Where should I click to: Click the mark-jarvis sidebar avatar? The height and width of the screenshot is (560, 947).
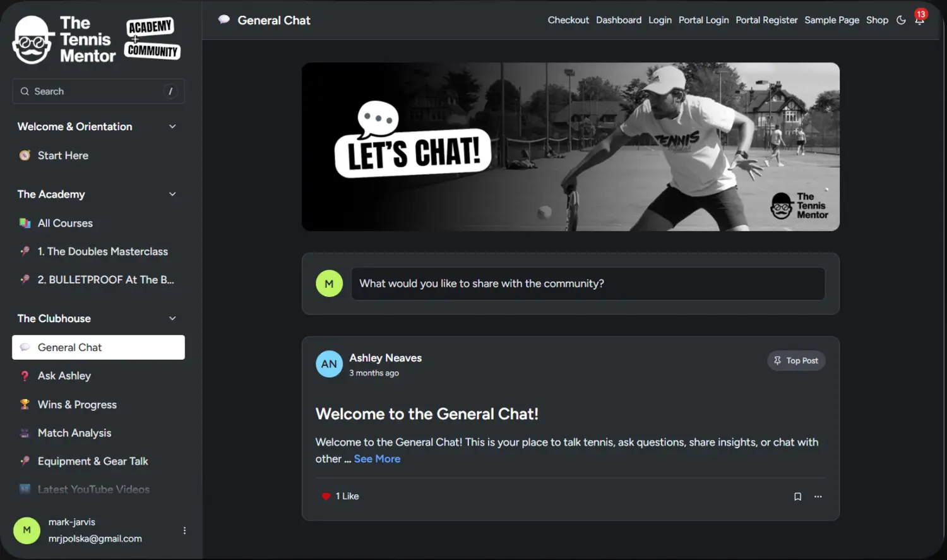[27, 530]
